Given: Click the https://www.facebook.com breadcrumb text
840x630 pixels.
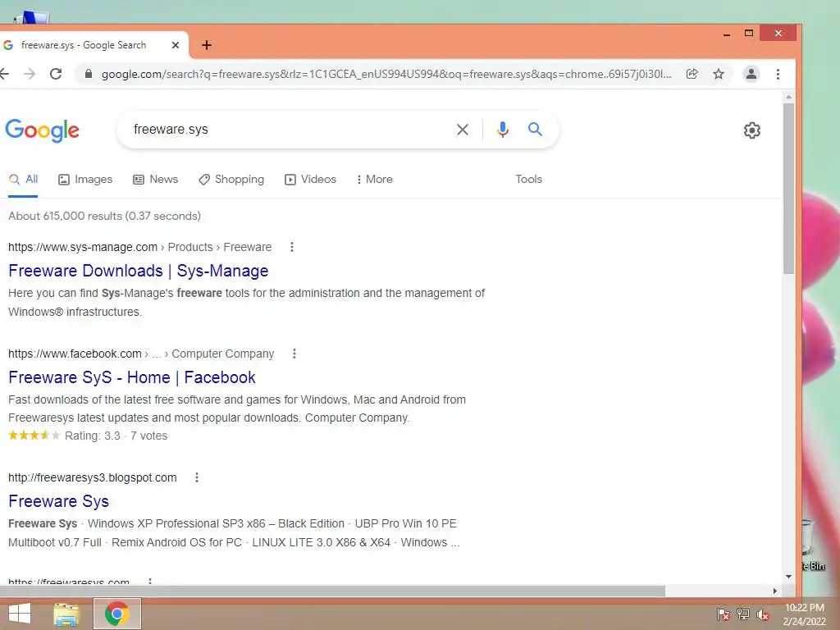Looking at the screenshot, I should point(75,354).
